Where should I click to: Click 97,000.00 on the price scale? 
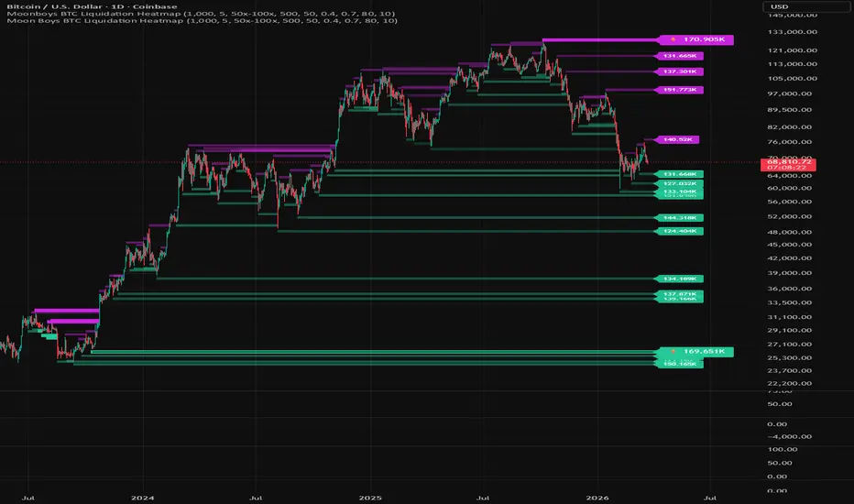[x=789, y=93]
